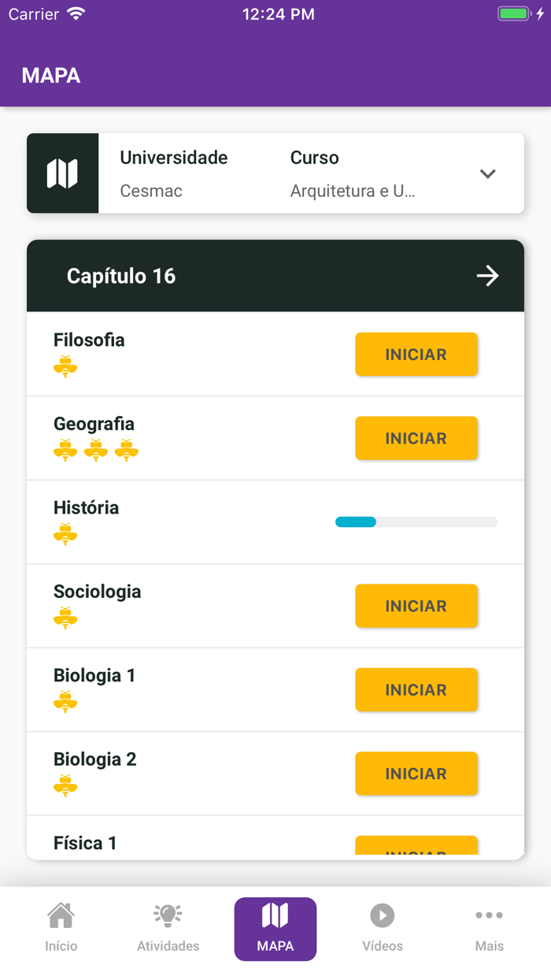
Task: Tap the bee icon under Filosofia
Action: [65, 367]
